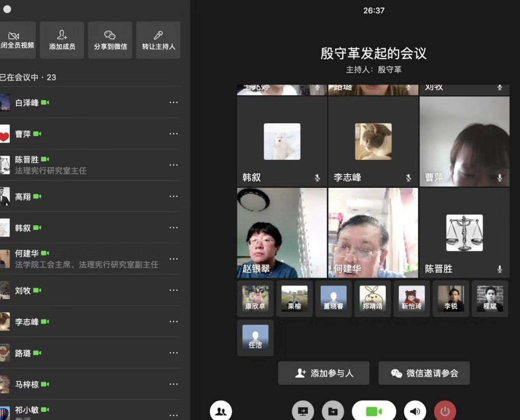
Task: Click the red end meeting power button
Action: 445,411
